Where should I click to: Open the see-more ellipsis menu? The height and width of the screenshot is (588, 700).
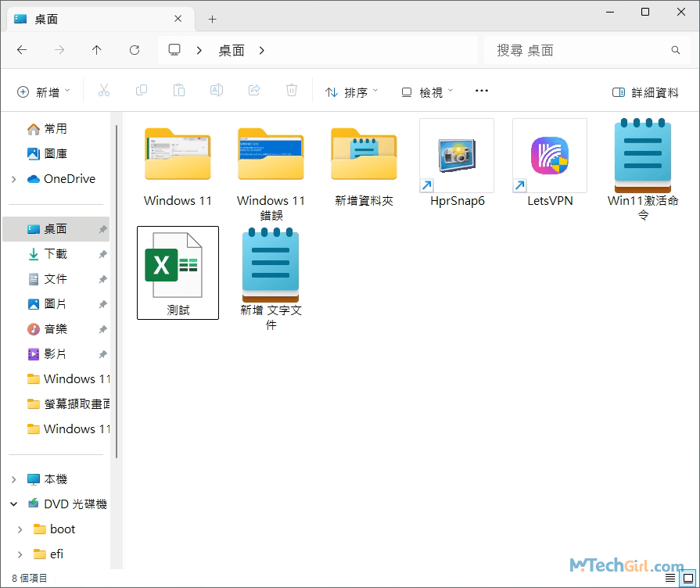(x=481, y=90)
